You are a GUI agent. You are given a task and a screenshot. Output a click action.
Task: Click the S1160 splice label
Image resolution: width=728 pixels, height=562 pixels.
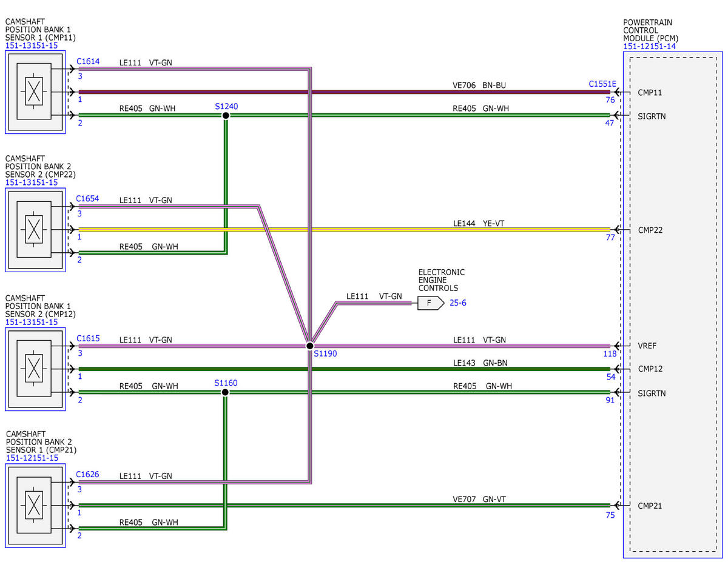[226, 383]
